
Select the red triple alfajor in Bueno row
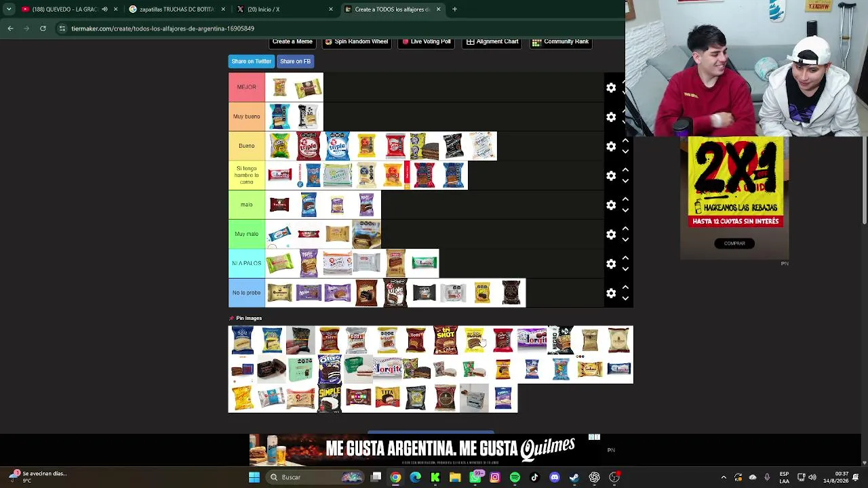(308, 146)
